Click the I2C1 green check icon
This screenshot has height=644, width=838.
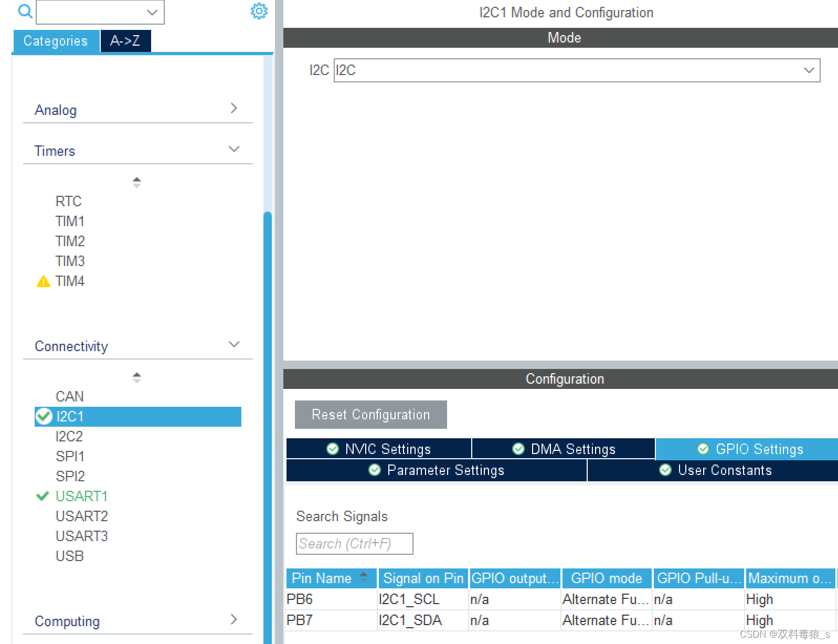point(44,416)
